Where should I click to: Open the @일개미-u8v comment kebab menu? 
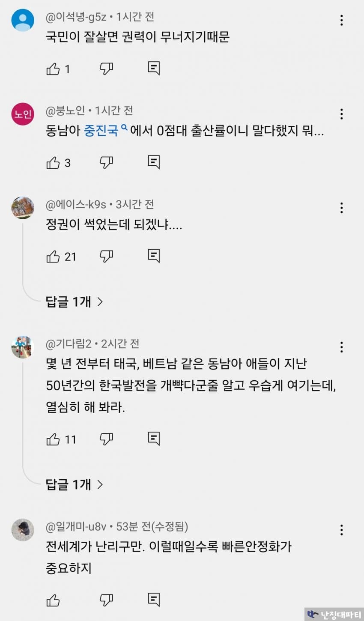(341, 530)
